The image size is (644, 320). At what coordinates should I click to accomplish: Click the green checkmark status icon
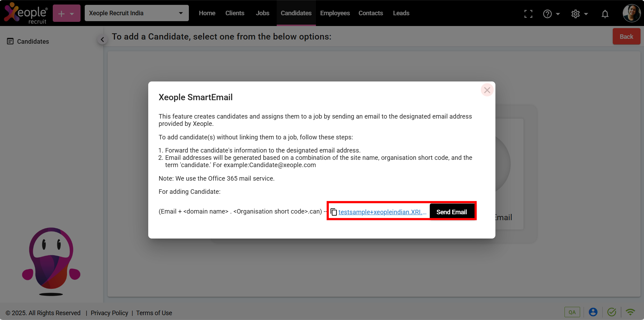pyautogui.click(x=612, y=312)
